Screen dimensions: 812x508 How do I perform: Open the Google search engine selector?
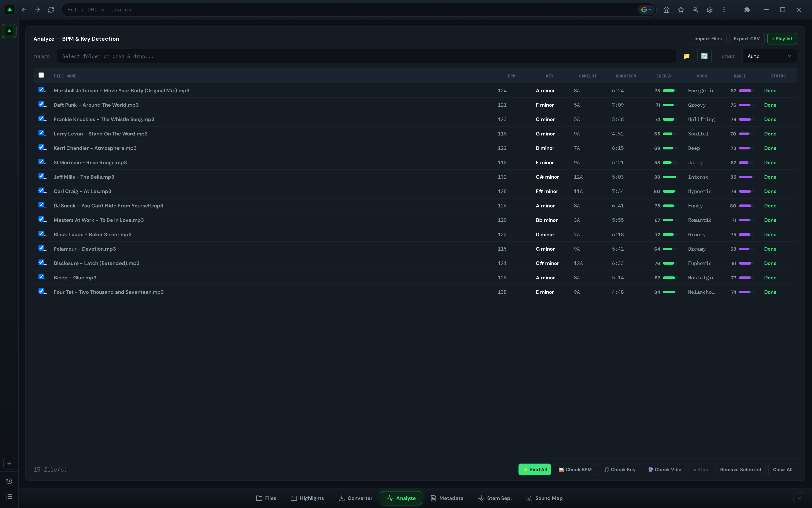click(646, 10)
